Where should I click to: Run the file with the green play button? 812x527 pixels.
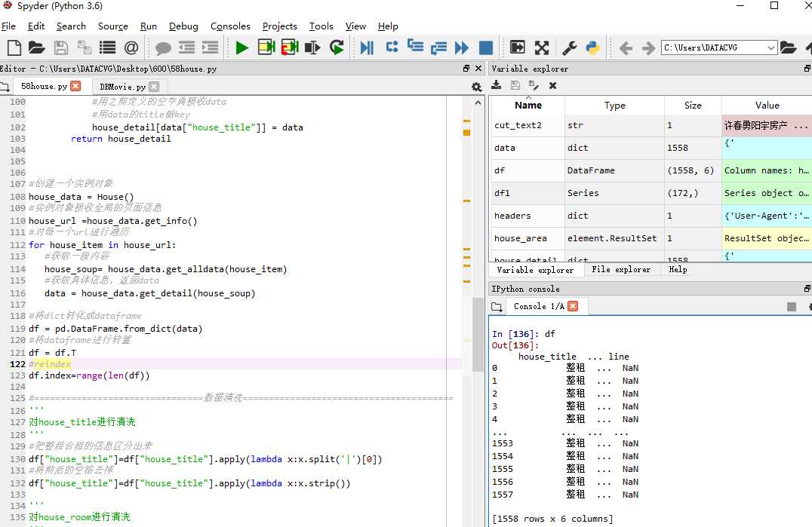coord(241,48)
